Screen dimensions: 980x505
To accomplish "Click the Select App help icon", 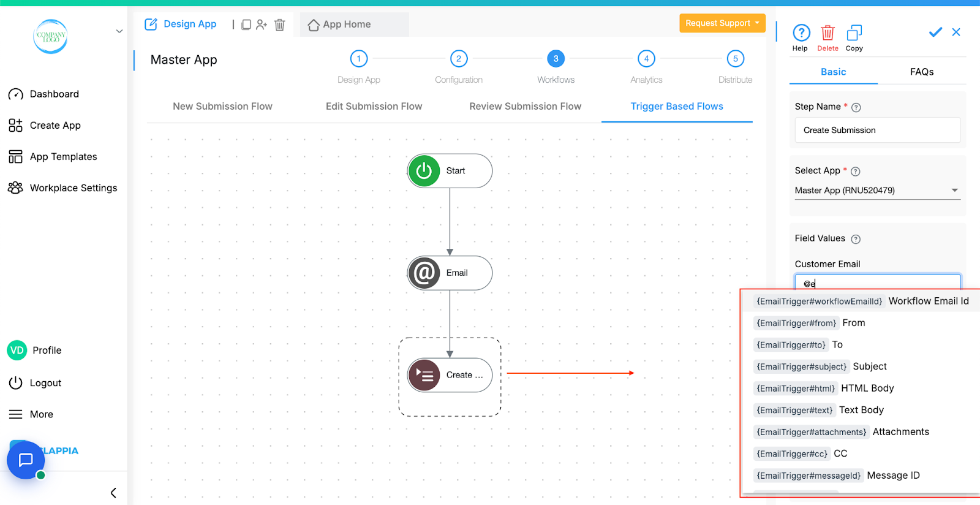I will pyautogui.click(x=856, y=172).
